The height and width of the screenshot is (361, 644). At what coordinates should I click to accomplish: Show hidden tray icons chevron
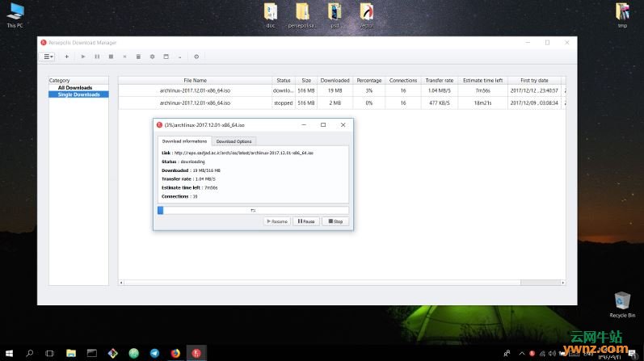(522, 353)
